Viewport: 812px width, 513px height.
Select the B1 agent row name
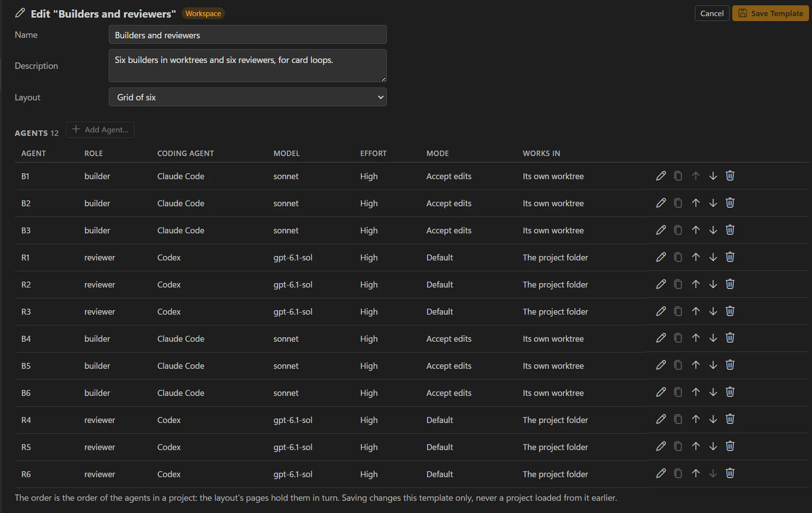point(25,176)
